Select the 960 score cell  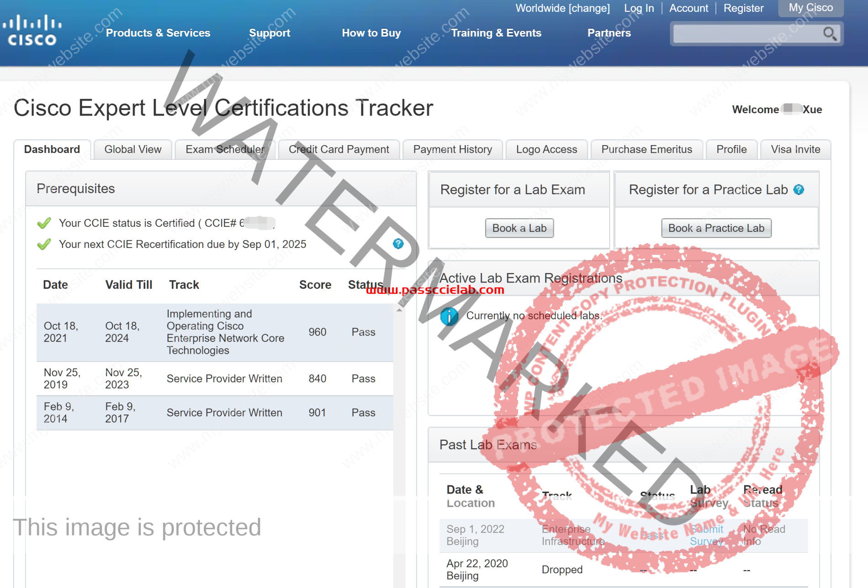[317, 332]
